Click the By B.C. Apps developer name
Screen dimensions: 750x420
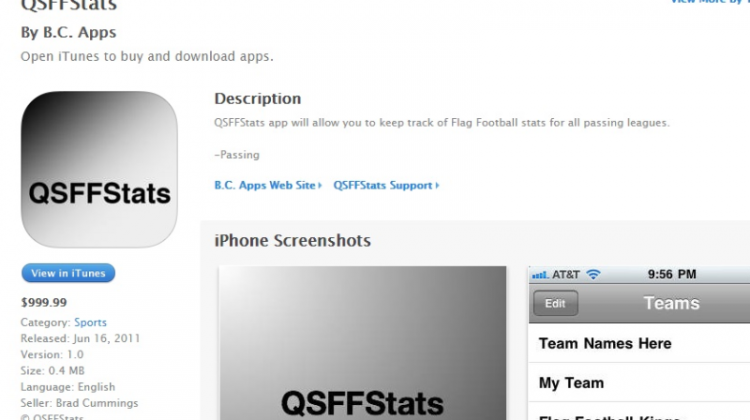(68, 33)
